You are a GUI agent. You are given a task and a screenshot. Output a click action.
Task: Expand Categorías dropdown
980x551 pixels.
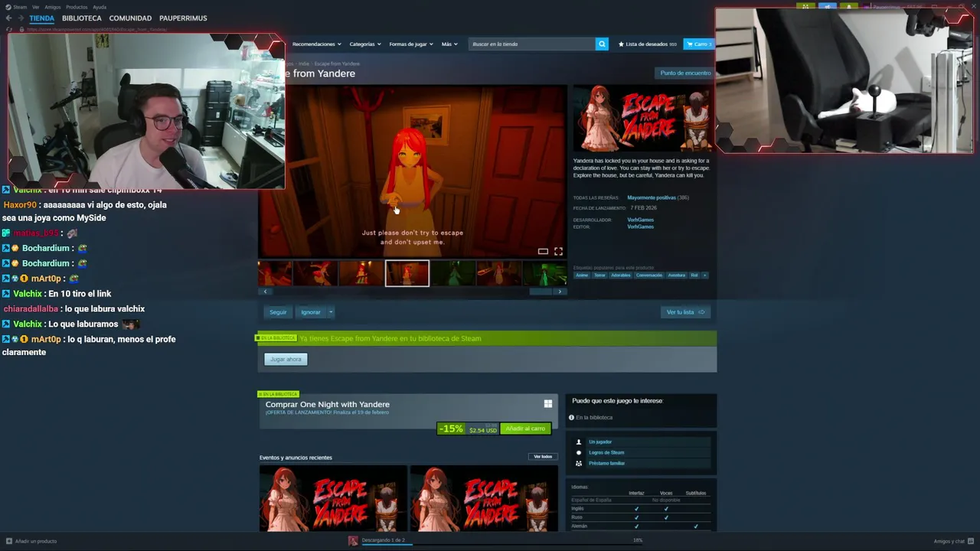click(x=365, y=44)
